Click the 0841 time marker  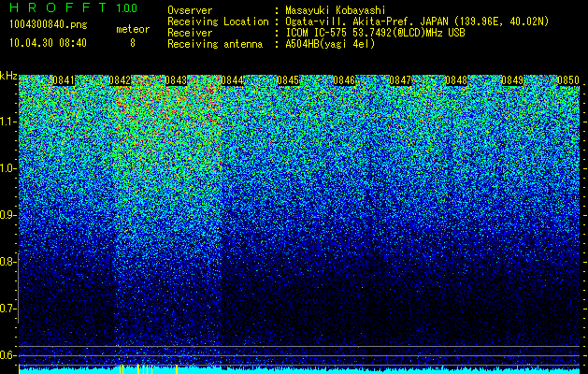coord(64,80)
